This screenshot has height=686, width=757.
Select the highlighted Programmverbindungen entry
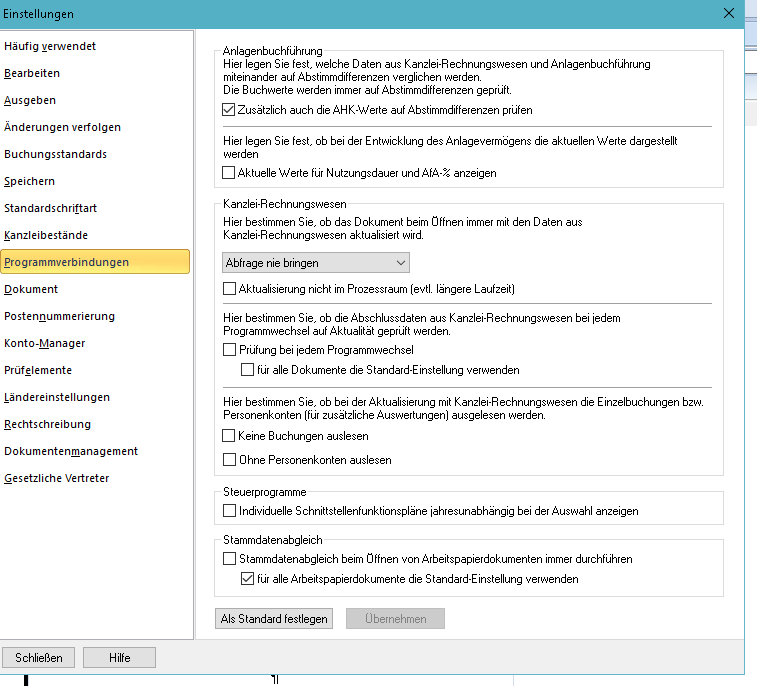coord(95,262)
